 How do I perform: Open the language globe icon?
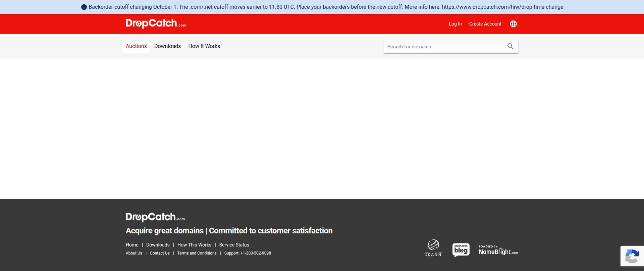tap(513, 24)
